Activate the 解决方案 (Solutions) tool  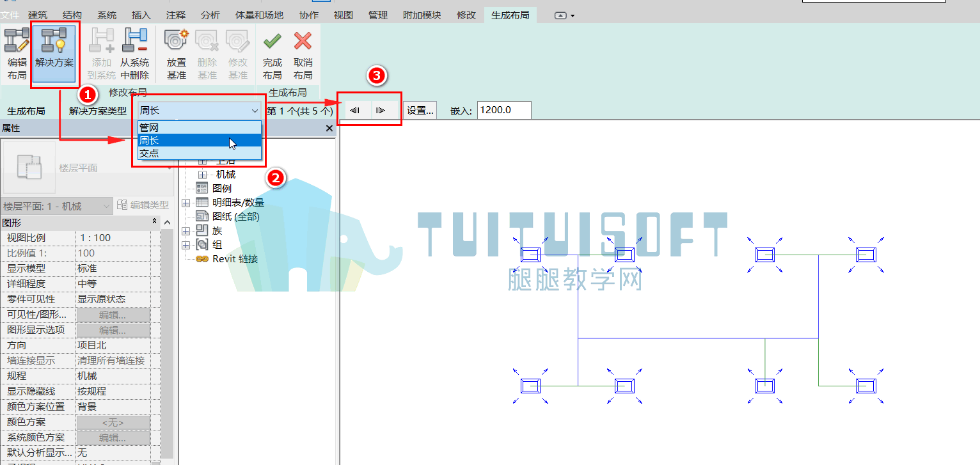point(54,54)
